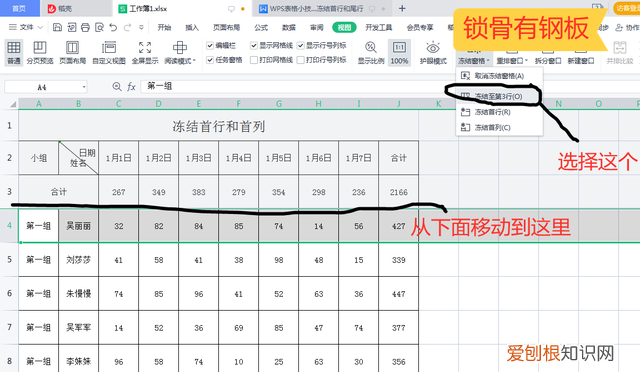This screenshot has width=640, height=372.
Task: Open new tab with the plus button
Action: point(402,8)
